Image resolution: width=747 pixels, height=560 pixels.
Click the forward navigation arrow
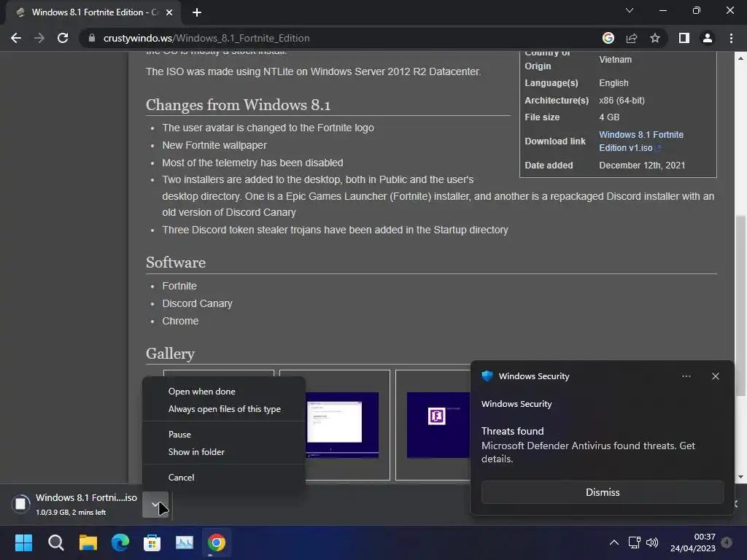coord(39,38)
